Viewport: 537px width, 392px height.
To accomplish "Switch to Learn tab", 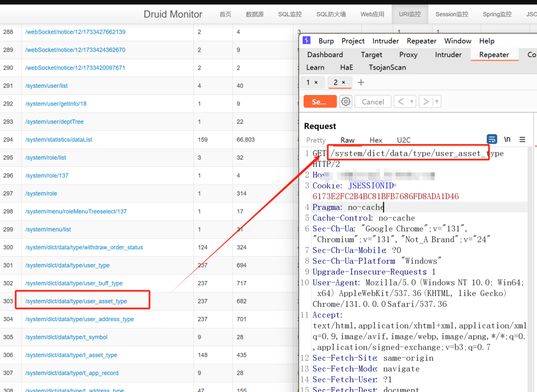I will coord(315,68).
